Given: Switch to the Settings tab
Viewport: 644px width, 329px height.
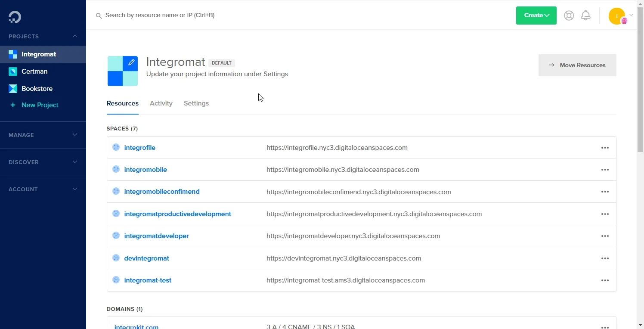Looking at the screenshot, I should pyautogui.click(x=196, y=103).
